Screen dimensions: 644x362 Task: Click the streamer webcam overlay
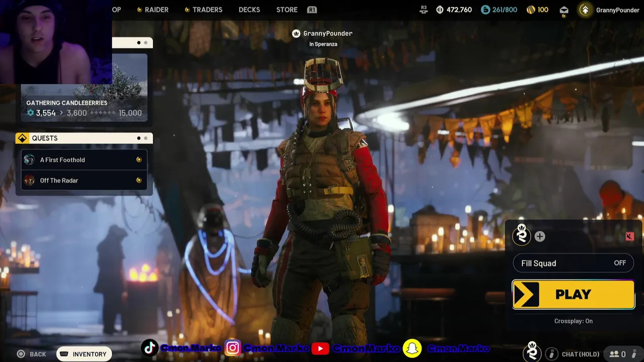click(56, 42)
